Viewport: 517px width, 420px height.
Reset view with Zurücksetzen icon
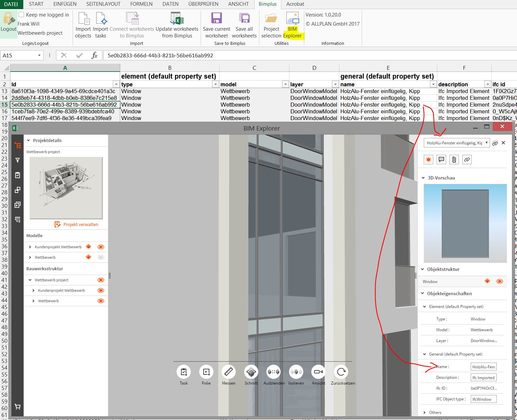[341, 372]
